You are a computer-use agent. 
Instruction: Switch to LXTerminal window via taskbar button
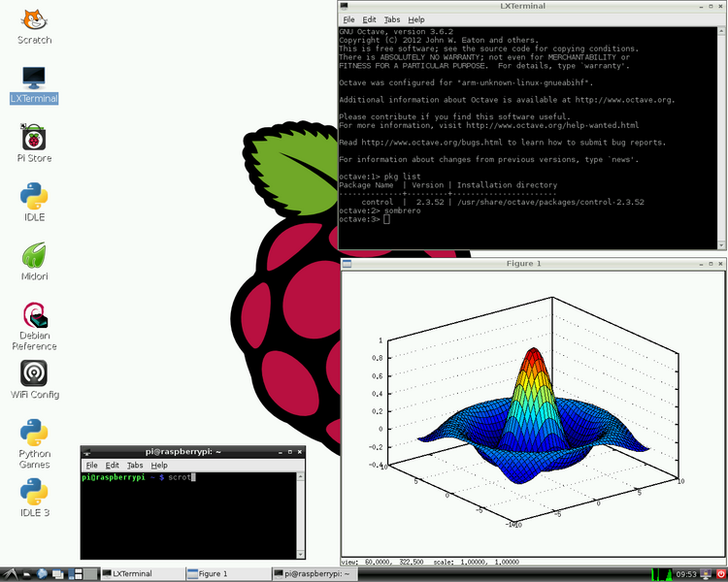(x=142, y=574)
